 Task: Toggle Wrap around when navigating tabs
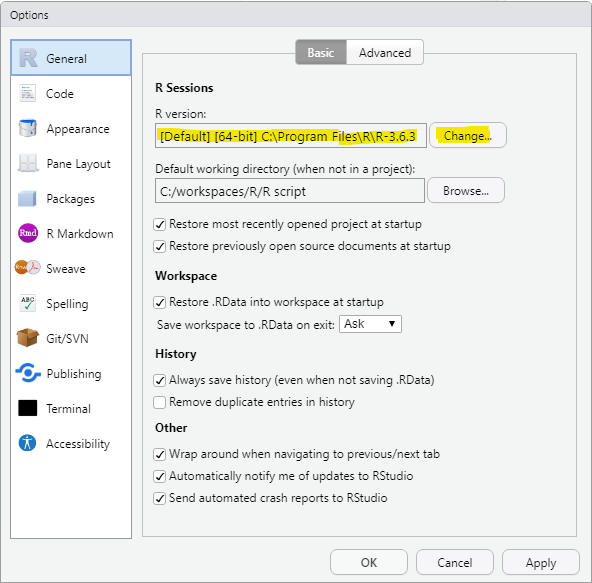160,454
